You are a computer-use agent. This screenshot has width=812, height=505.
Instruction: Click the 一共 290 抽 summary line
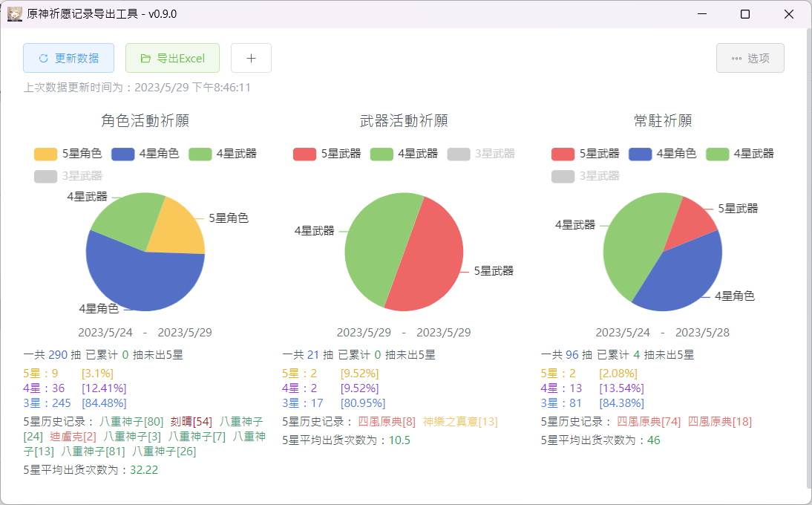(103, 355)
